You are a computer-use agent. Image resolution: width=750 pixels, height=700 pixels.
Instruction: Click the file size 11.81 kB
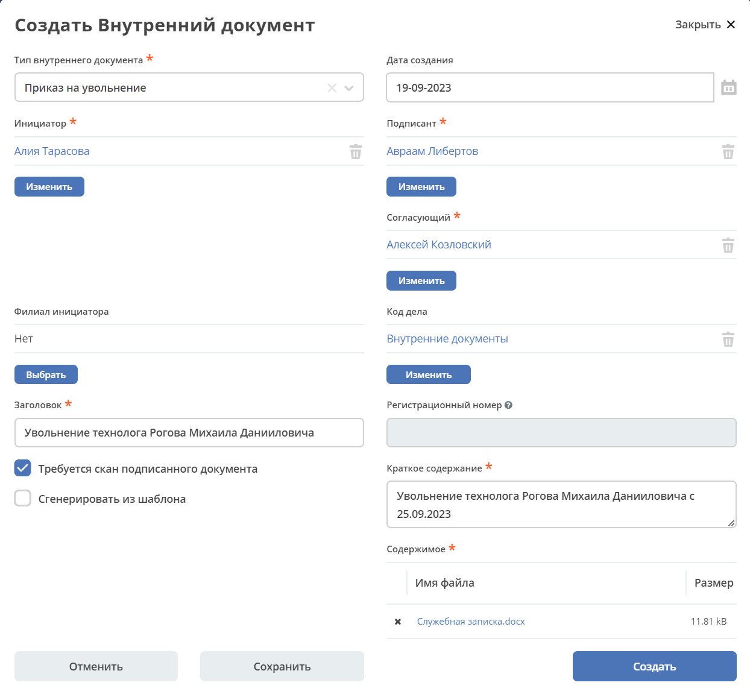click(709, 622)
